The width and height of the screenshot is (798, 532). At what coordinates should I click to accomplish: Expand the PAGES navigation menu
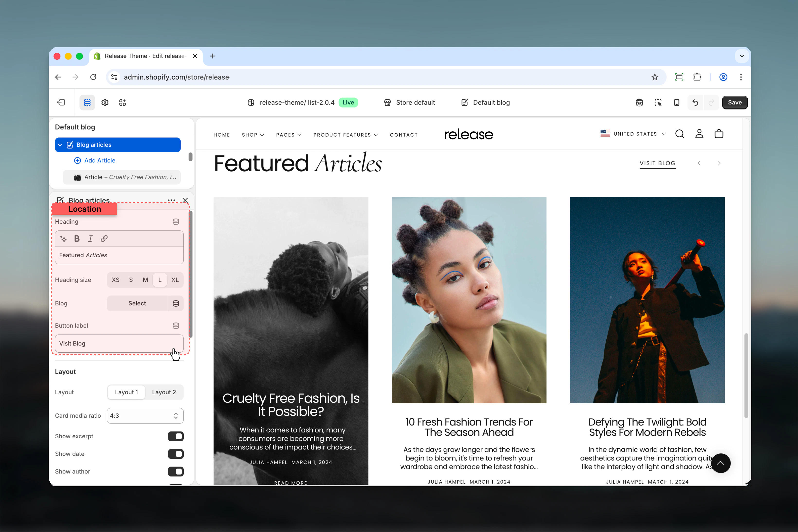click(x=289, y=135)
